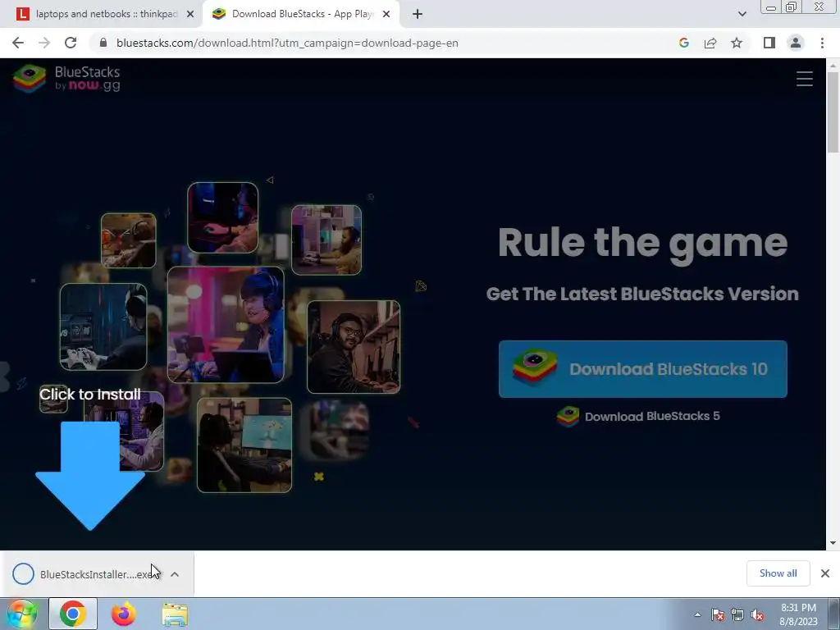Go back with the browser back arrow
This screenshot has width=840, height=630.
coord(18,43)
